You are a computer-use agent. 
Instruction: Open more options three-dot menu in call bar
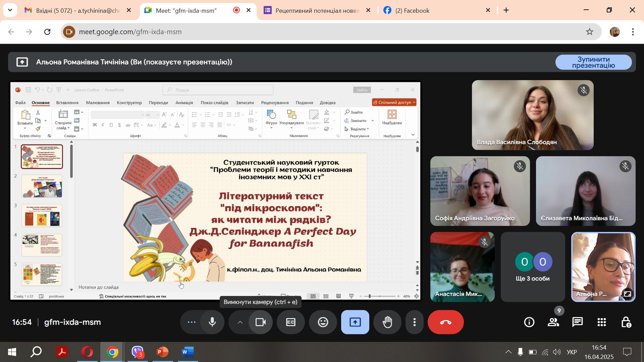coord(415,322)
